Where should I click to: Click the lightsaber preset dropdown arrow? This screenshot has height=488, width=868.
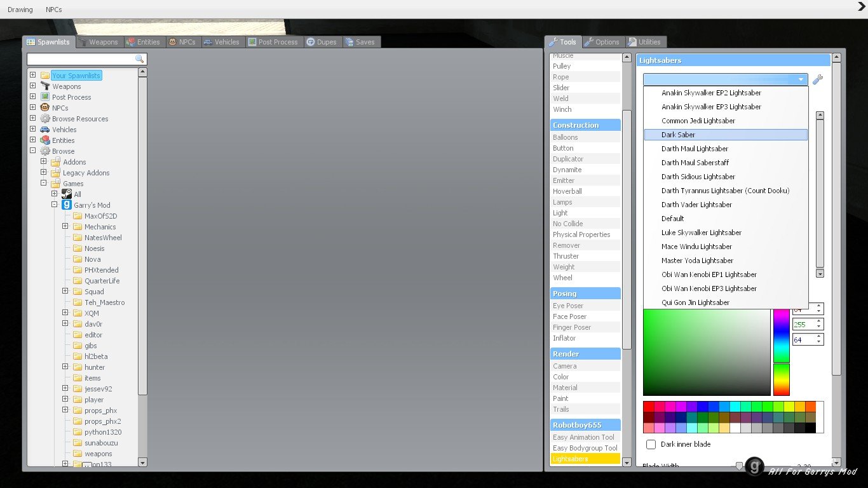pos(801,79)
